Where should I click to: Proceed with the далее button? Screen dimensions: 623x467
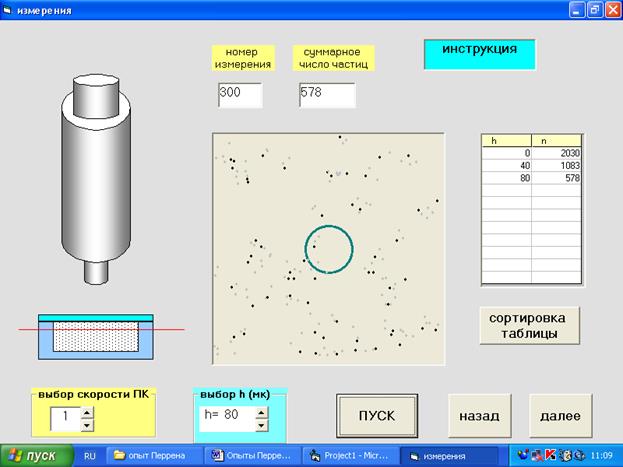click(560, 416)
